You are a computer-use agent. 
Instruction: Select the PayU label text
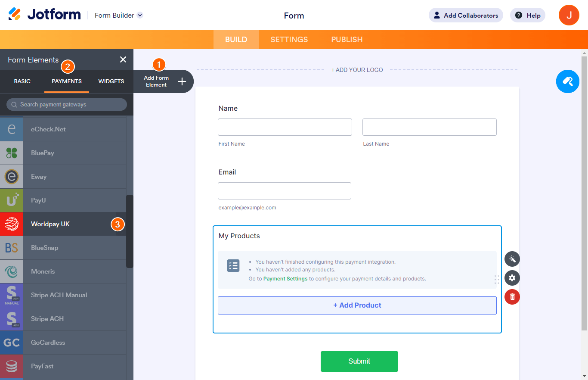[x=38, y=200]
